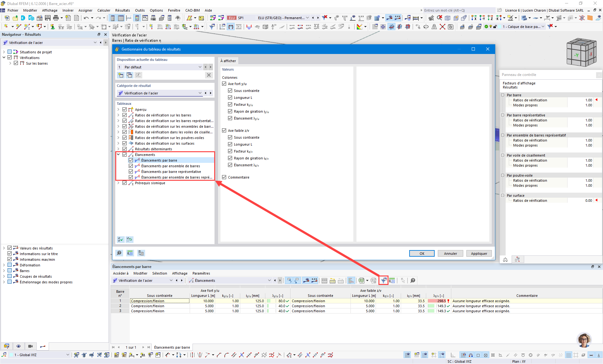The image size is (603, 364).
Task: Click the balance scale icon in control panel
Action: (x=505, y=260)
